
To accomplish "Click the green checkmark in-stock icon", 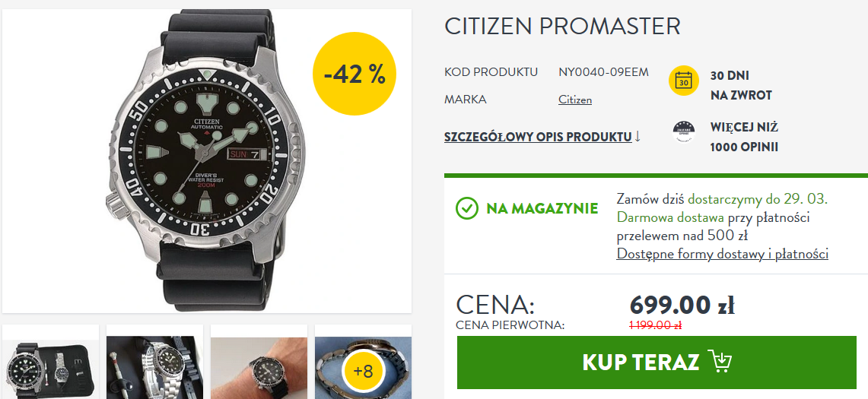I will [x=466, y=208].
